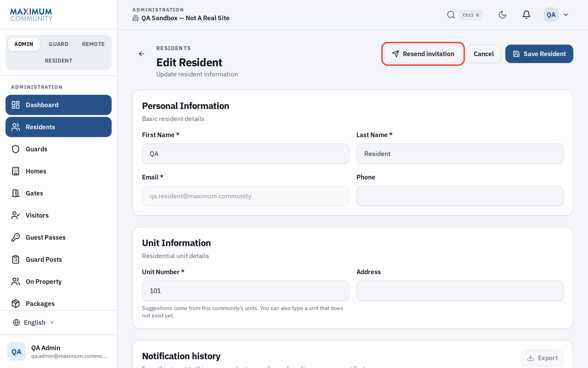Click the QA Admin account name
This screenshot has width=588, height=368.
tap(46, 348)
